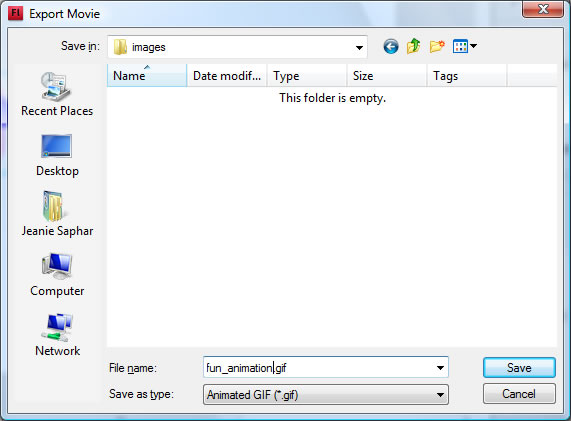Sort by the Date modified column
571x421 pixels.
[x=227, y=76]
